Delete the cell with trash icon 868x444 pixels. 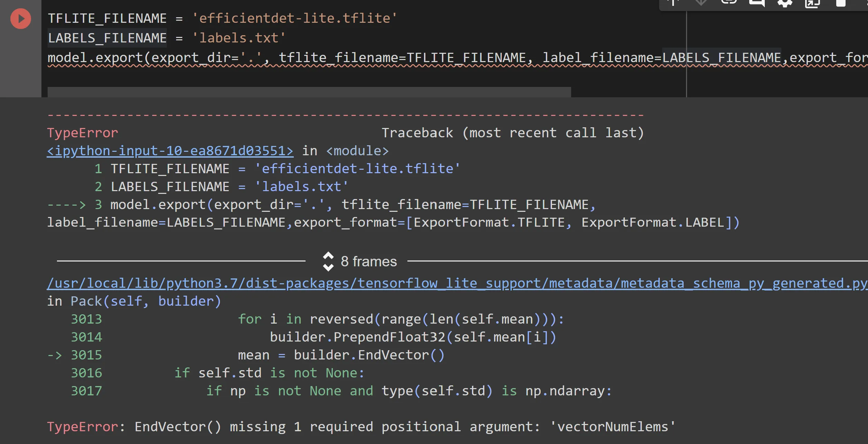840,3
